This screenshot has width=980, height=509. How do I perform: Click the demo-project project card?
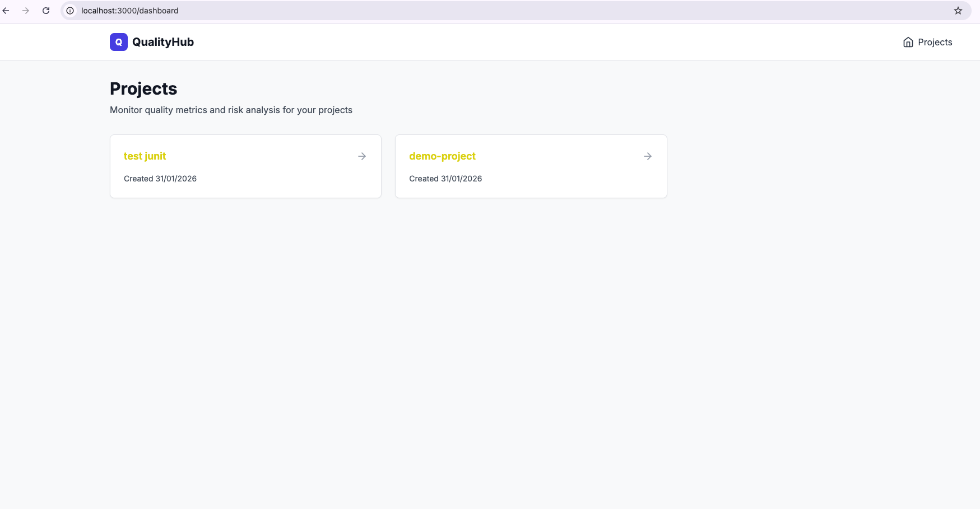[531, 166]
